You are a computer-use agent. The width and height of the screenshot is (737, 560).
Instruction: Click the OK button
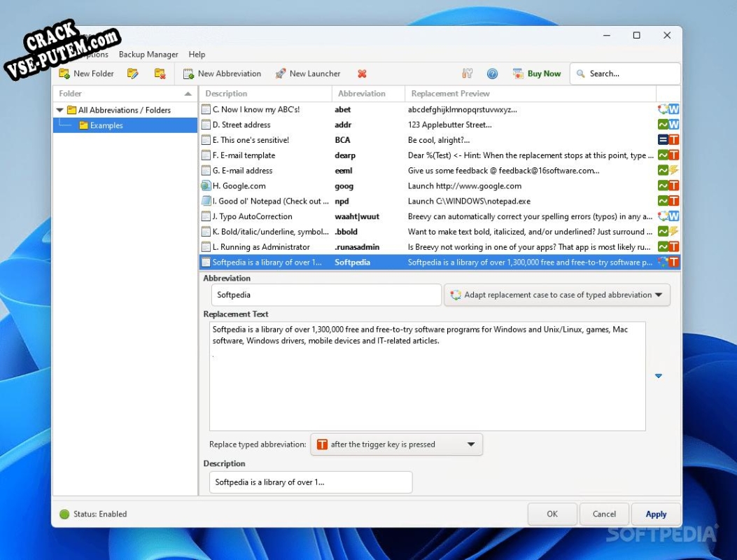click(552, 514)
